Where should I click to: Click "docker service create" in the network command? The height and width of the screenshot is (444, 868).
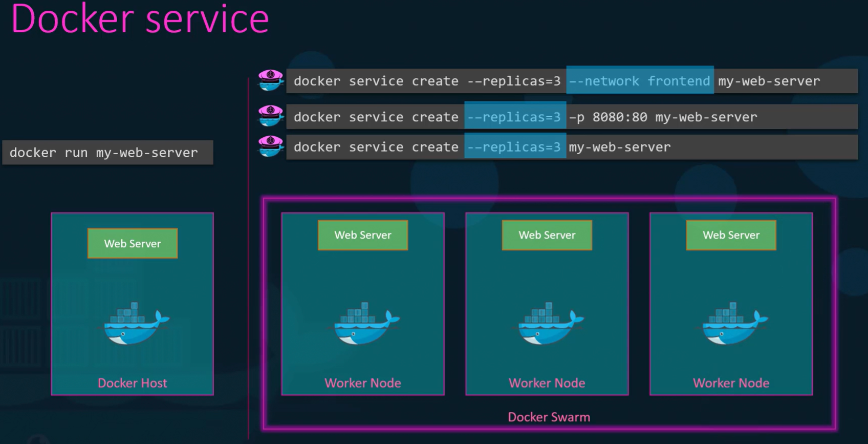376,81
